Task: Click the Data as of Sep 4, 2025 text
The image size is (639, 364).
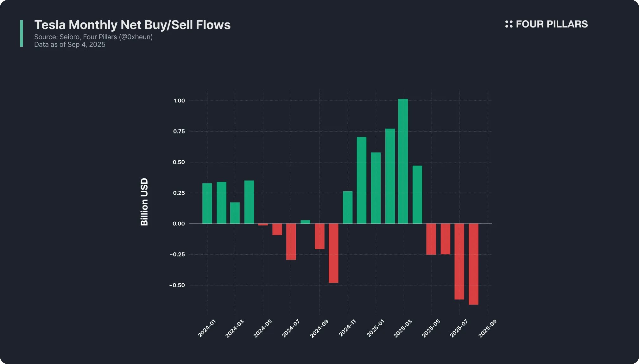Action: click(x=70, y=45)
